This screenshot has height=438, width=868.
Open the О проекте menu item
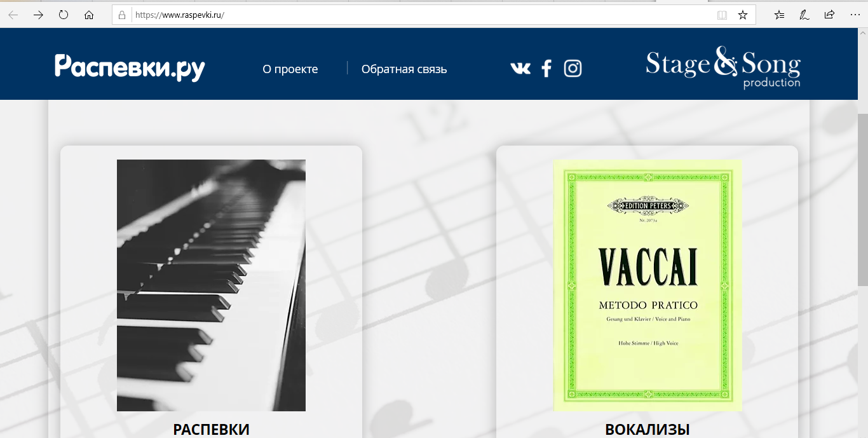tap(290, 69)
